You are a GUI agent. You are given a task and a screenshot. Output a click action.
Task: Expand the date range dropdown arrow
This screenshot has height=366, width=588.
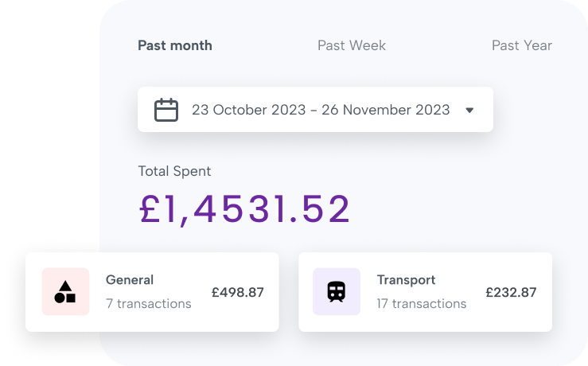(469, 111)
